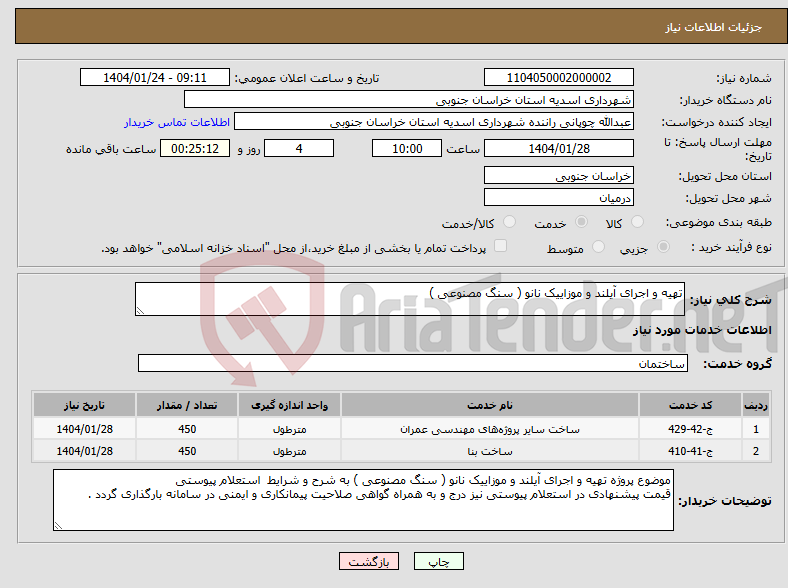Click row number 1 cell

pos(756,429)
